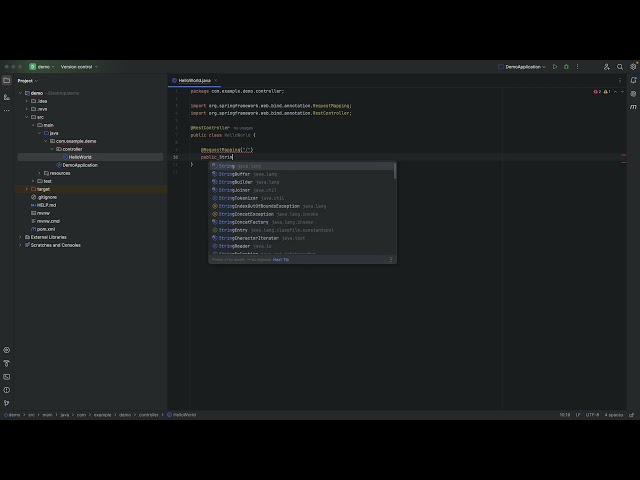Click the LF line separator in status bar
This screenshot has height=480, width=640.
(578, 415)
